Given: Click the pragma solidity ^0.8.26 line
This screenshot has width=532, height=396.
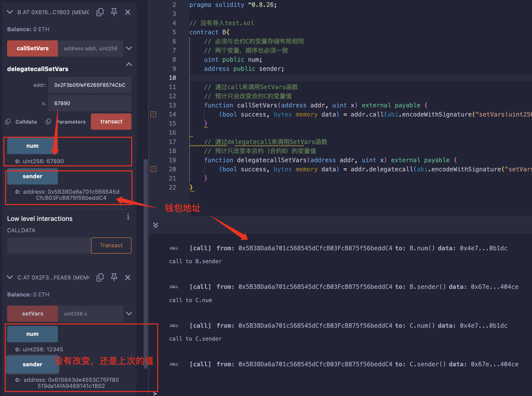Looking at the screenshot, I should 233,5.
